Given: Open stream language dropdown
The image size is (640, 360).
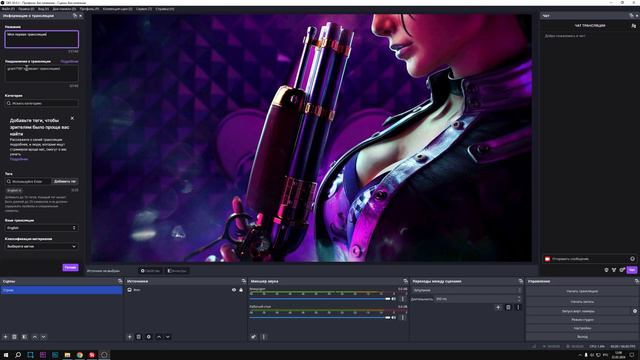Looking at the screenshot, I should (41, 228).
